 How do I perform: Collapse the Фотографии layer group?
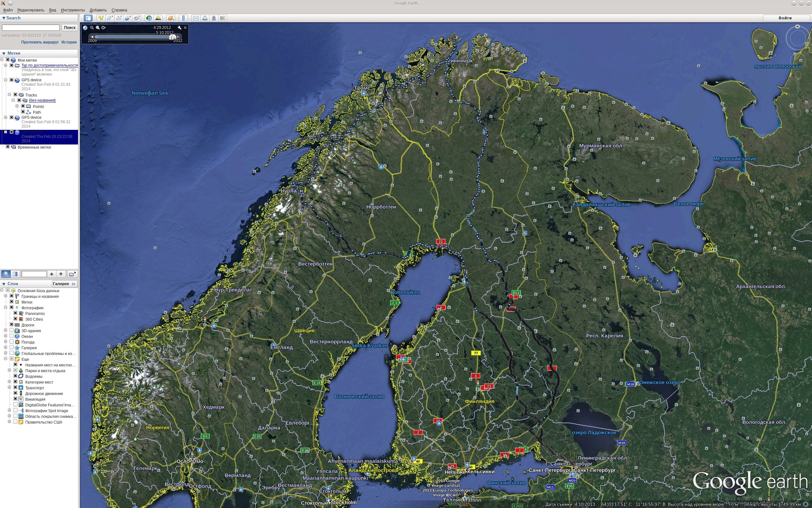tap(5, 307)
